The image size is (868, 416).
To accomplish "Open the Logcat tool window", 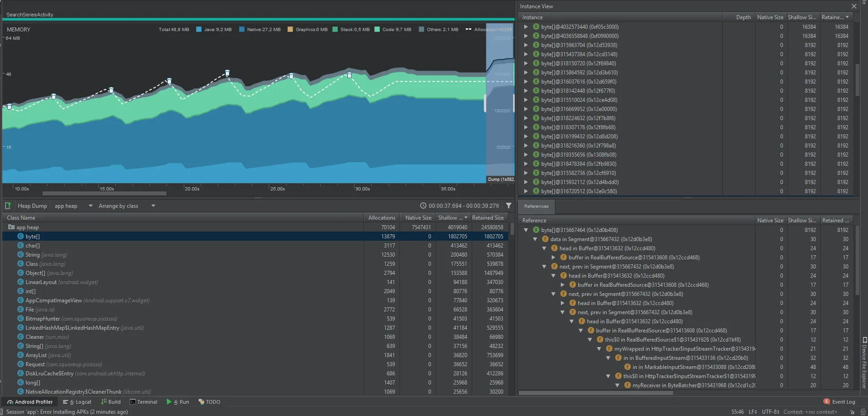I will pyautogui.click(x=77, y=402).
